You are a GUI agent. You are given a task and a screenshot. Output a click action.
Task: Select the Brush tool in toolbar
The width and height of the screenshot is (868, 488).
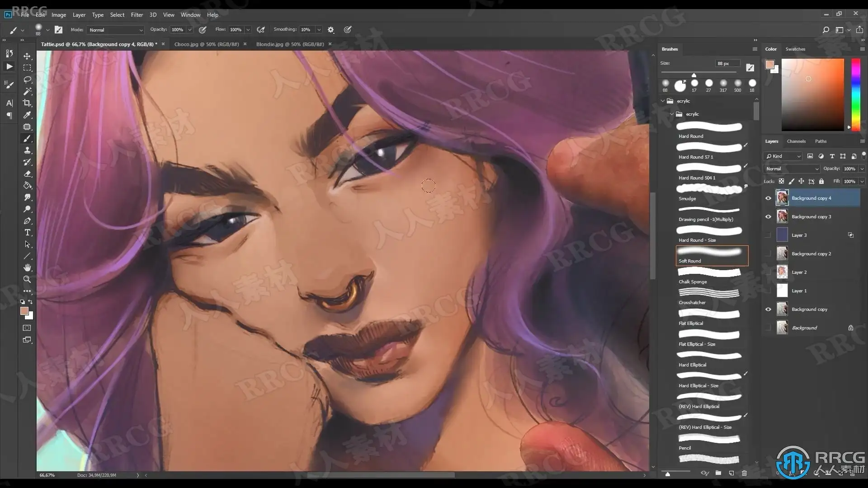pos(27,139)
